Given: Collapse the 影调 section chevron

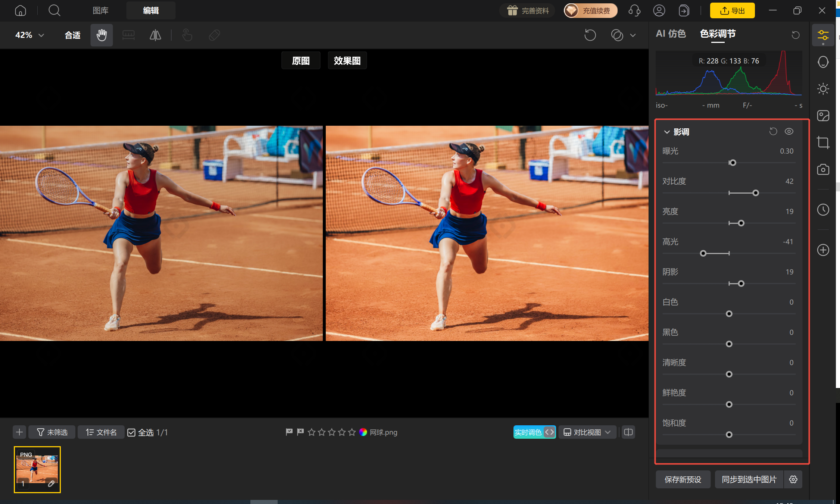Looking at the screenshot, I should pos(667,132).
